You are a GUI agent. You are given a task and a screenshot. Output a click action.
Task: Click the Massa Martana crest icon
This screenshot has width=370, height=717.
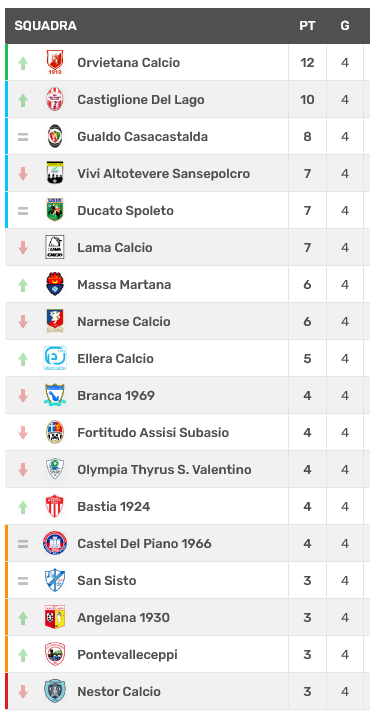(55, 284)
